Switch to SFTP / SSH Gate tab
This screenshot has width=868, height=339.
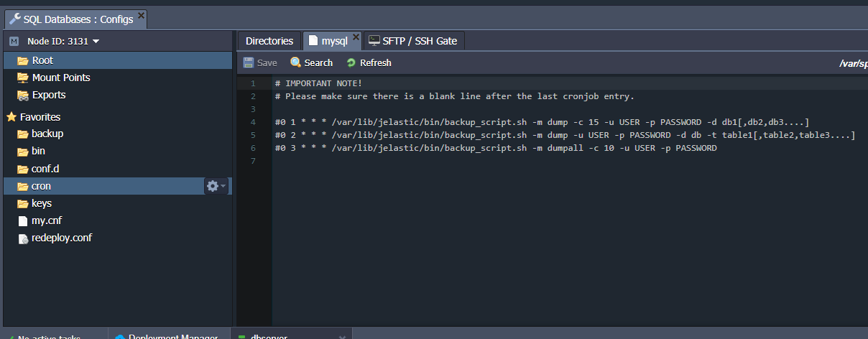tap(414, 41)
